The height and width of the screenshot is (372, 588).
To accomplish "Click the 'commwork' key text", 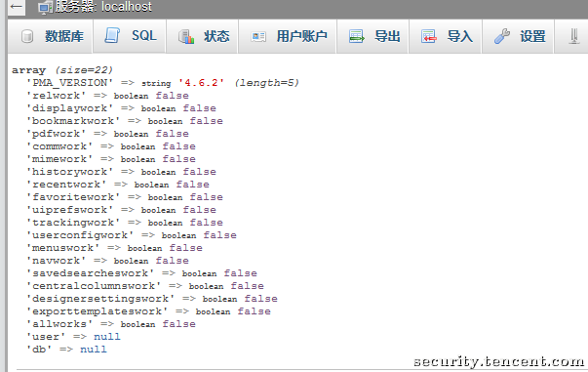I will [x=59, y=146].
